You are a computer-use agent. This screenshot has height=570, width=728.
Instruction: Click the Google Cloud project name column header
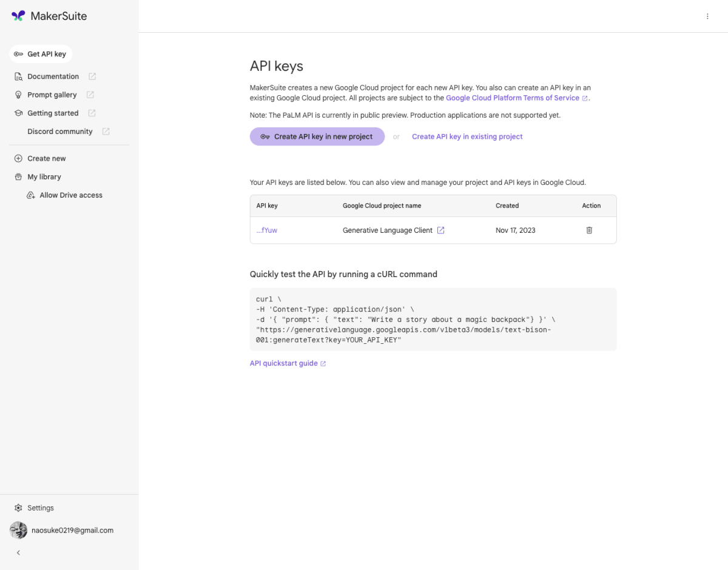point(382,206)
